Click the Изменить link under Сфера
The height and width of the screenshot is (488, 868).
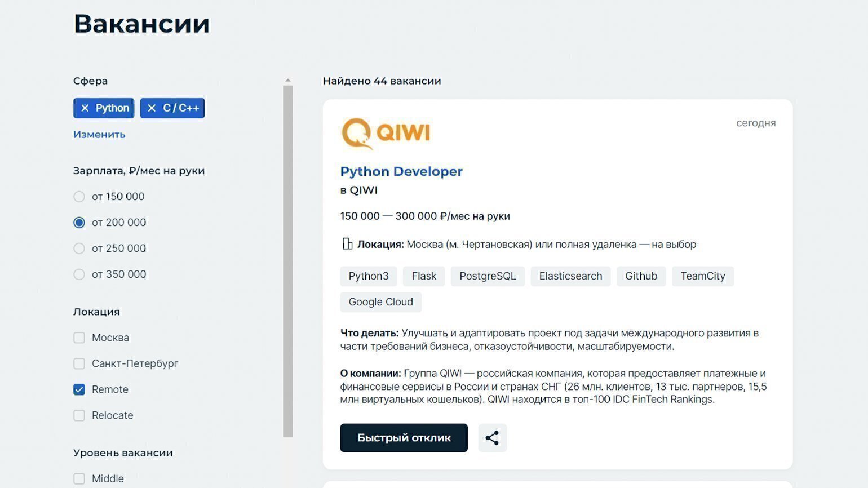(99, 134)
